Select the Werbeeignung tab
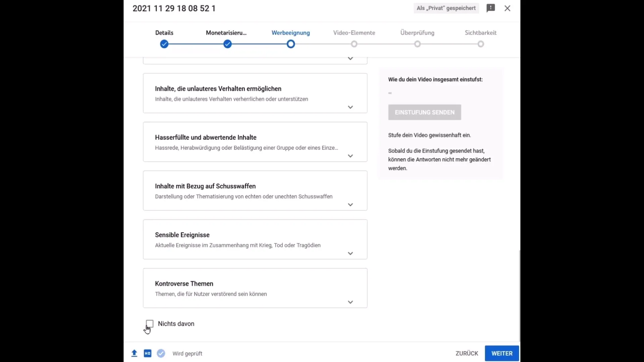This screenshot has width=644, height=362. (290, 32)
